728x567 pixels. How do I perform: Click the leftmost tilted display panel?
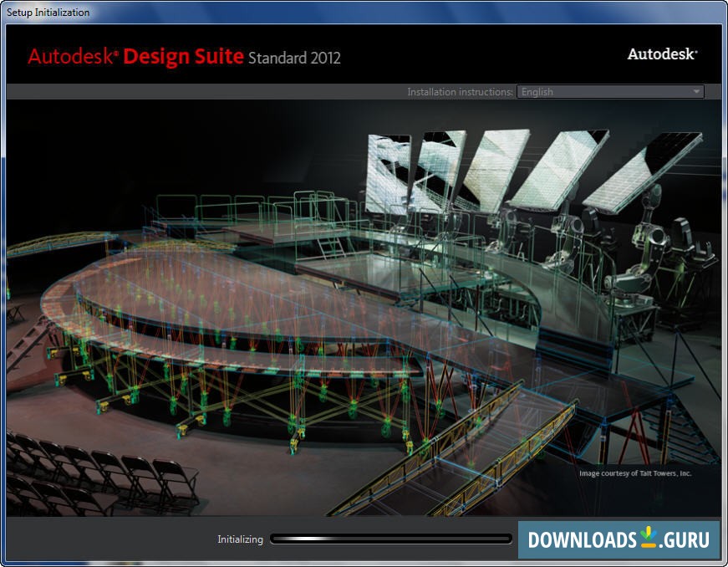point(388,174)
